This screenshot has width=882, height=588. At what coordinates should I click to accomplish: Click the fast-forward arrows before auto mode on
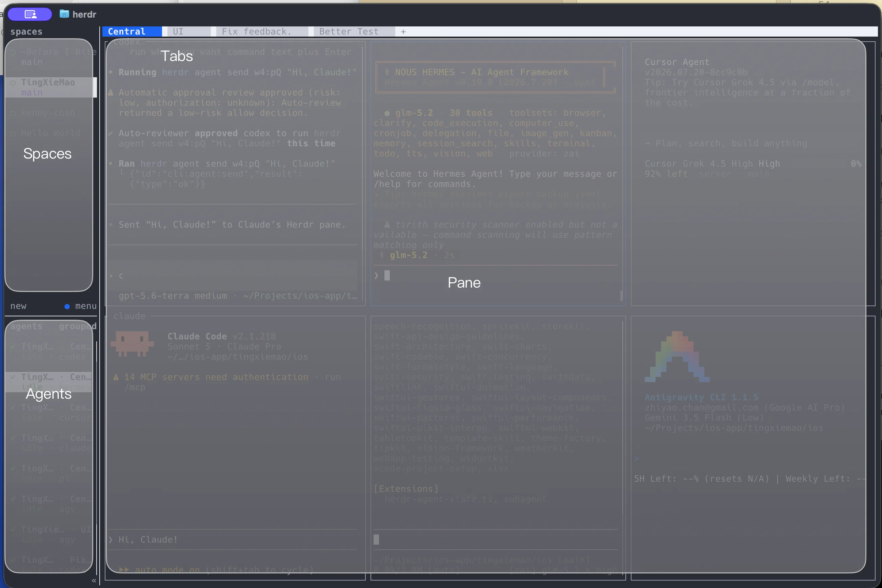point(124,570)
